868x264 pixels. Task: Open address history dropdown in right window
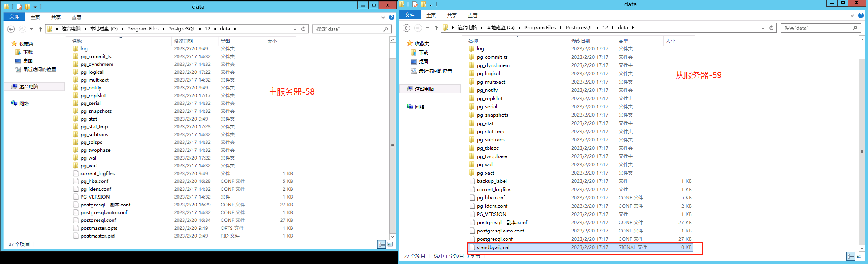pos(763,28)
